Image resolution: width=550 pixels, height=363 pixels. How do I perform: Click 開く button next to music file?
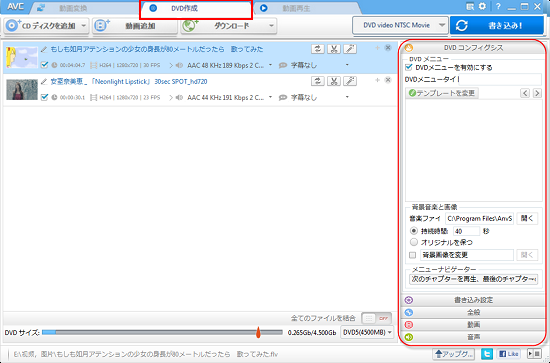tap(527, 219)
